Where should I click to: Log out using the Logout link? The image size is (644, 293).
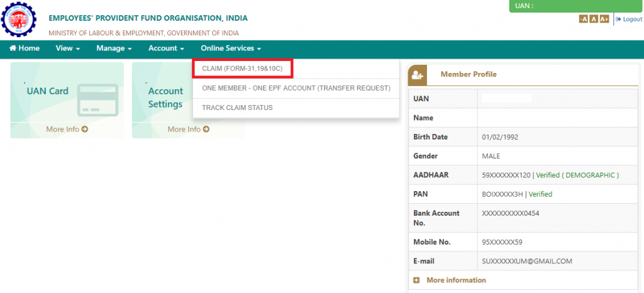[629, 19]
